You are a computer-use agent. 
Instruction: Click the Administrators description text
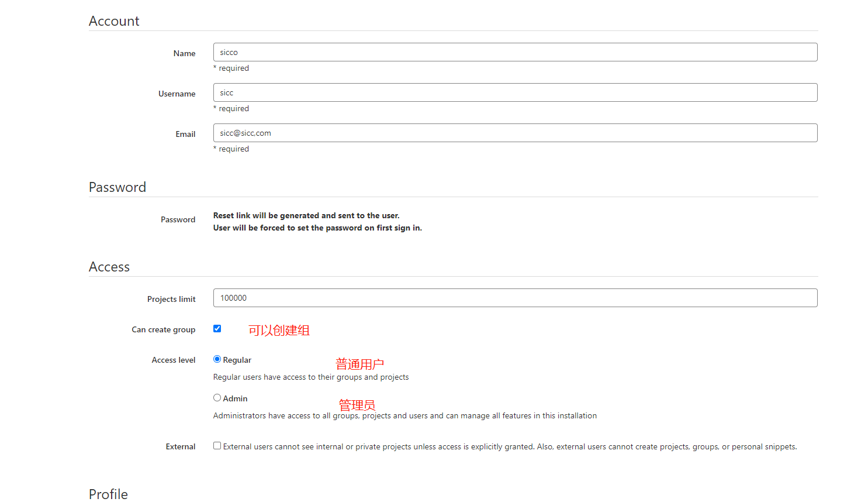(405, 415)
